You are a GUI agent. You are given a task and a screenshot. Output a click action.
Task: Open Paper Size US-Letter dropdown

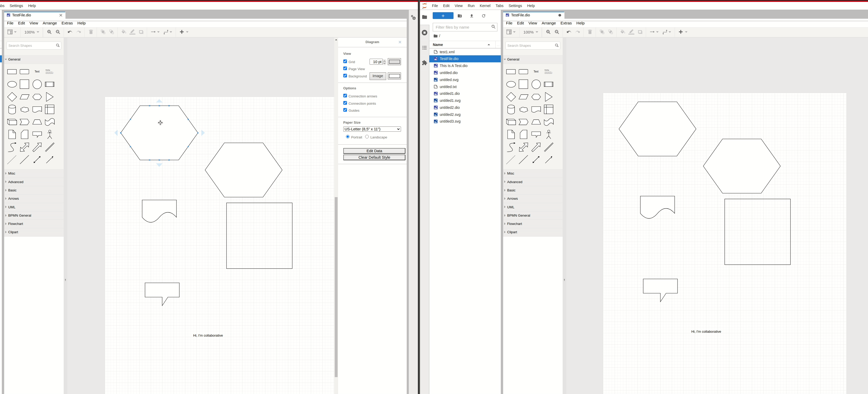pos(372,129)
